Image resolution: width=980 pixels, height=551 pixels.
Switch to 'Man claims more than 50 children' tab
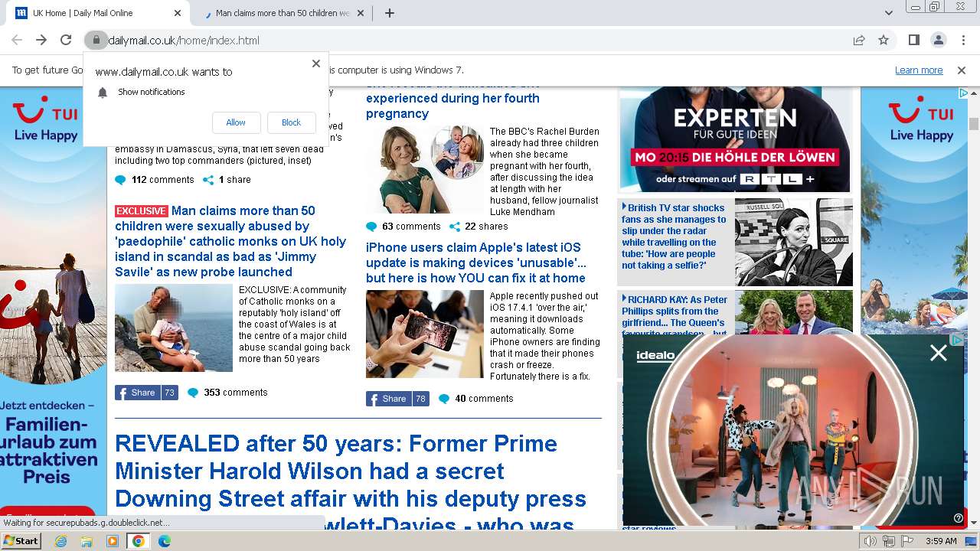pos(283,13)
